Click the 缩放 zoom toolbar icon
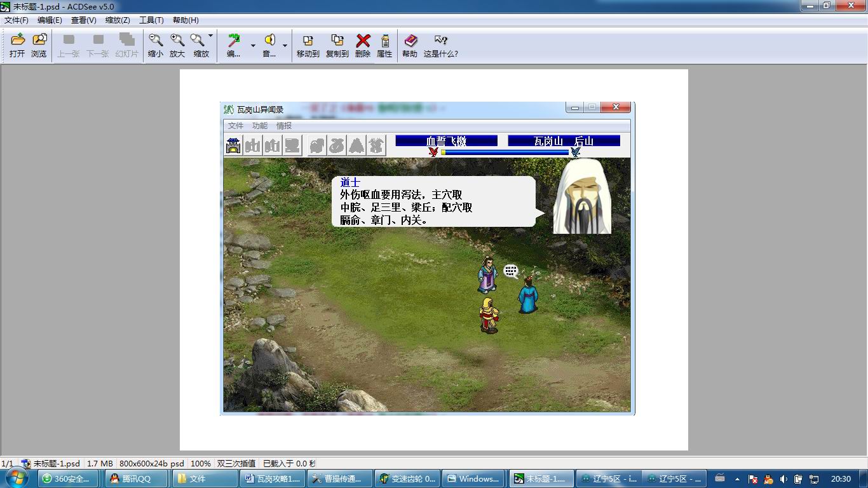Screen dimensions: 868x488 [x=200, y=46]
